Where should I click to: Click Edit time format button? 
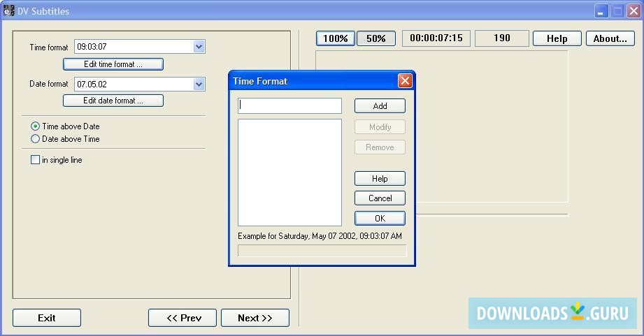click(113, 64)
